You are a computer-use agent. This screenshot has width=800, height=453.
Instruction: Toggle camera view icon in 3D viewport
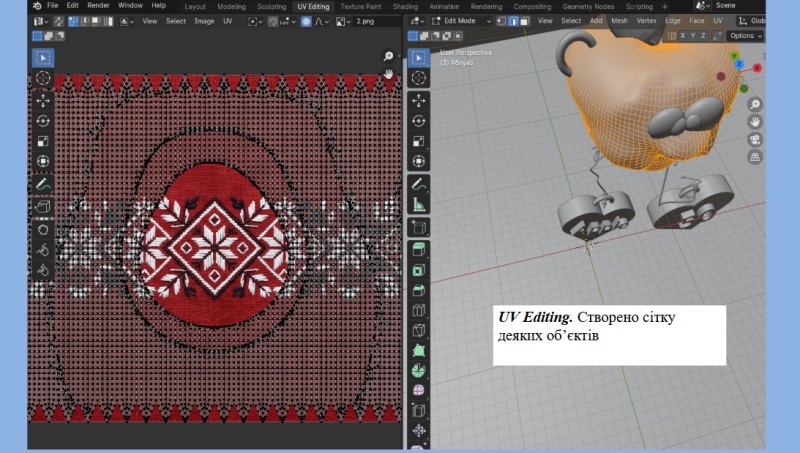coord(754,140)
